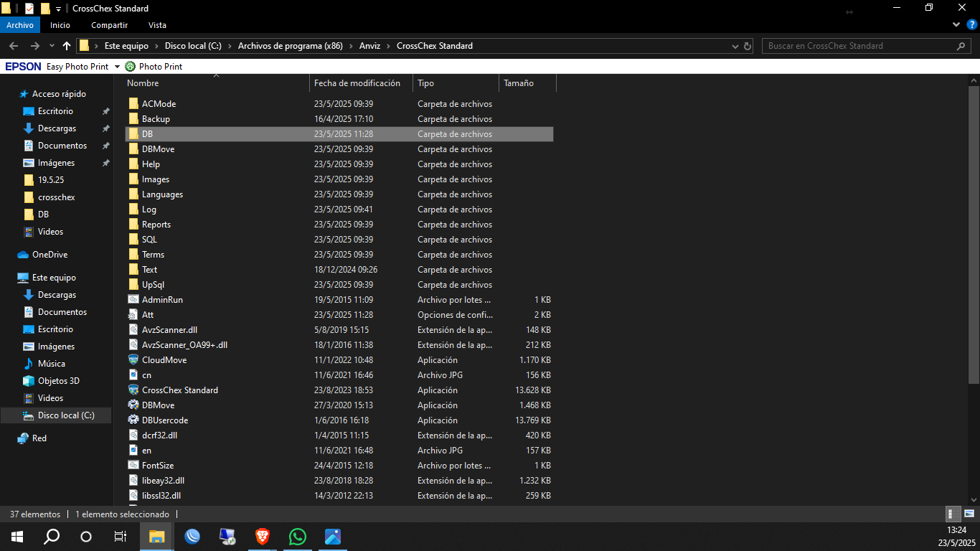Open Task View from the taskbar
Screen dimensions: 980x551
121,537
